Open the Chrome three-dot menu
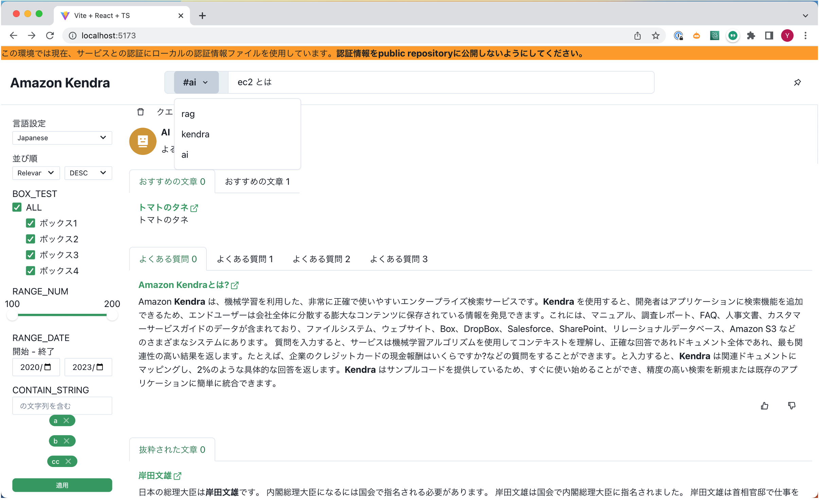Image resolution: width=819 pixels, height=504 pixels. coord(805,36)
